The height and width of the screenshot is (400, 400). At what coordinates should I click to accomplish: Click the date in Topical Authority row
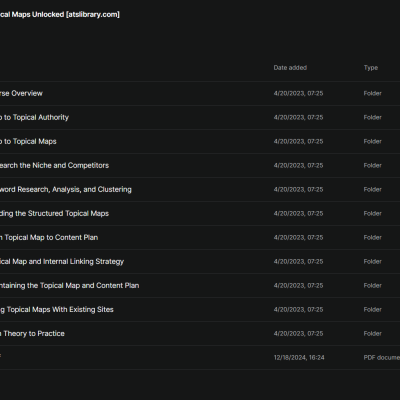pyautogui.click(x=298, y=117)
